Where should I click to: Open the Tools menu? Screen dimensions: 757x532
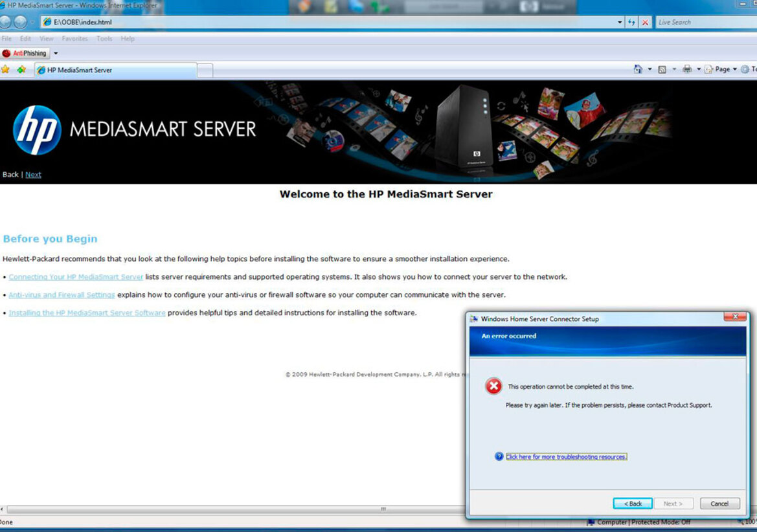[104, 39]
